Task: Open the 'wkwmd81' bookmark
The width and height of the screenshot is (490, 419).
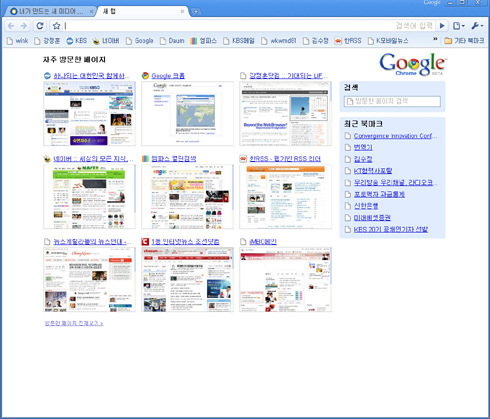Action: (279, 41)
